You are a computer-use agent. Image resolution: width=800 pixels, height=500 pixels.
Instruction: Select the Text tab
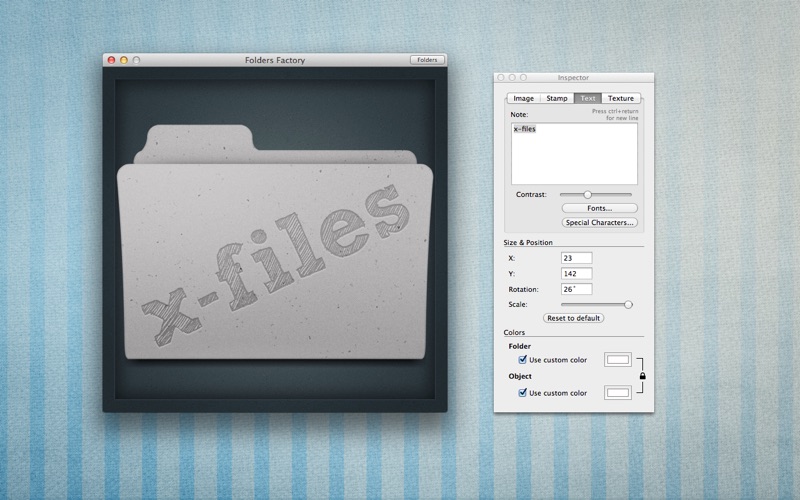(x=588, y=98)
